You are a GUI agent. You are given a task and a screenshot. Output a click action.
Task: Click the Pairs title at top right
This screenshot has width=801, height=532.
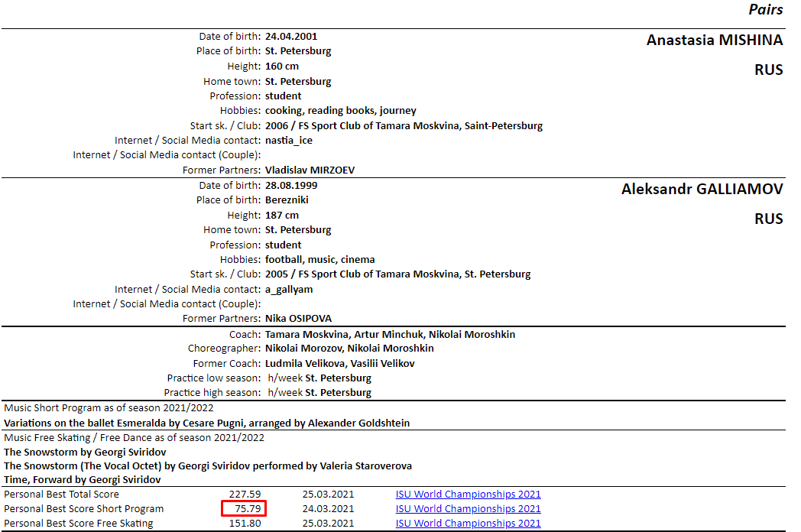(765, 10)
